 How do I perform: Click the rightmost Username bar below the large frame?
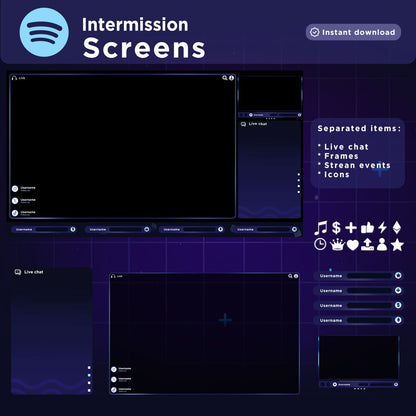(265, 229)
